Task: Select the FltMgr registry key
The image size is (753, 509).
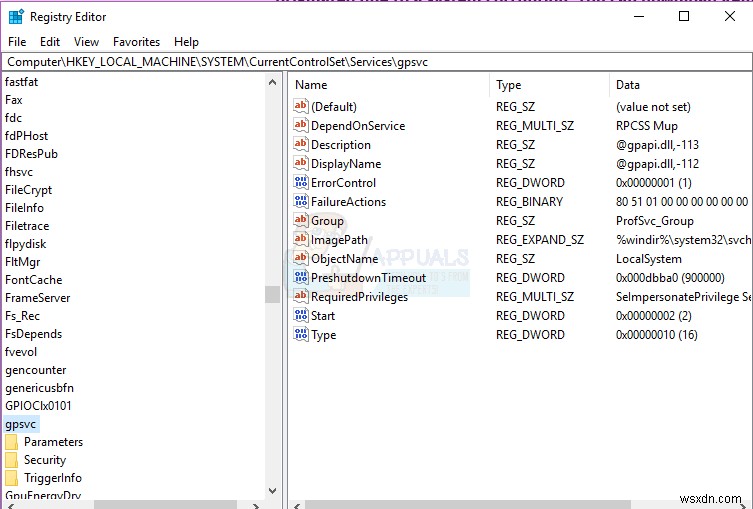Action: pos(23,262)
